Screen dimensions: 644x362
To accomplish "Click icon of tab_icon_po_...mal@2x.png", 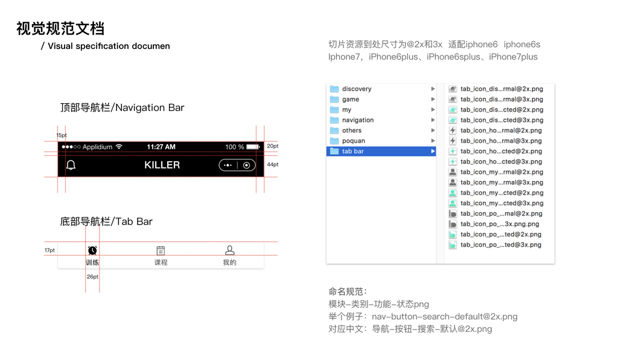I will click(x=452, y=214).
